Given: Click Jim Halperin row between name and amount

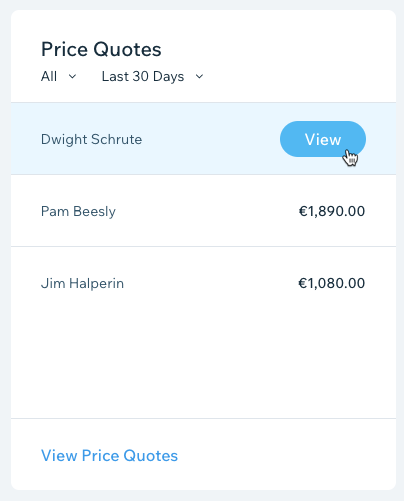Looking at the screenshot, I should 211,283.
